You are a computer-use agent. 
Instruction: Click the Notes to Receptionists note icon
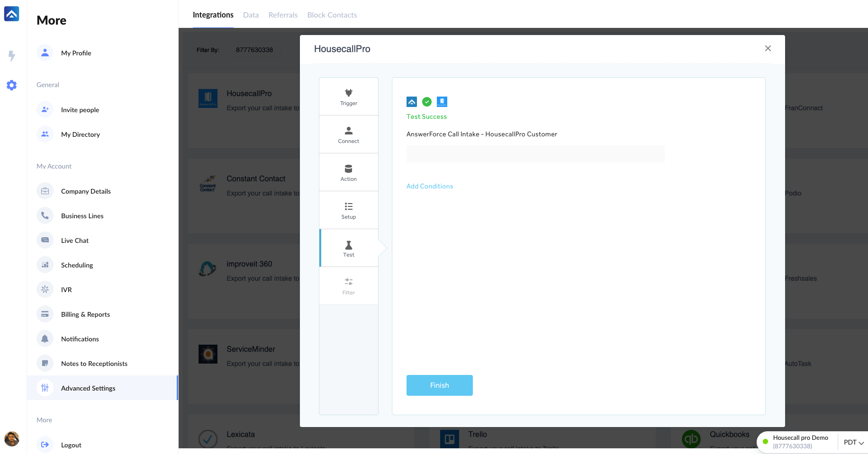click(45, 363)
